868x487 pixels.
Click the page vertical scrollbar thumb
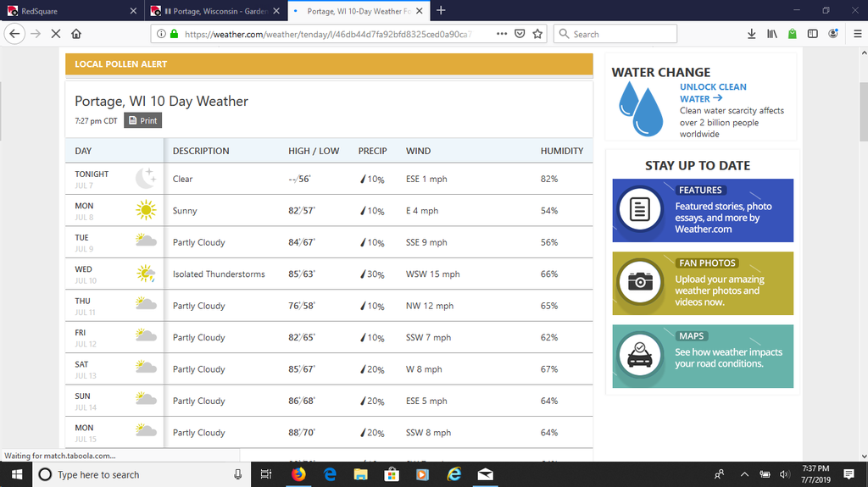tap(864, 112)
